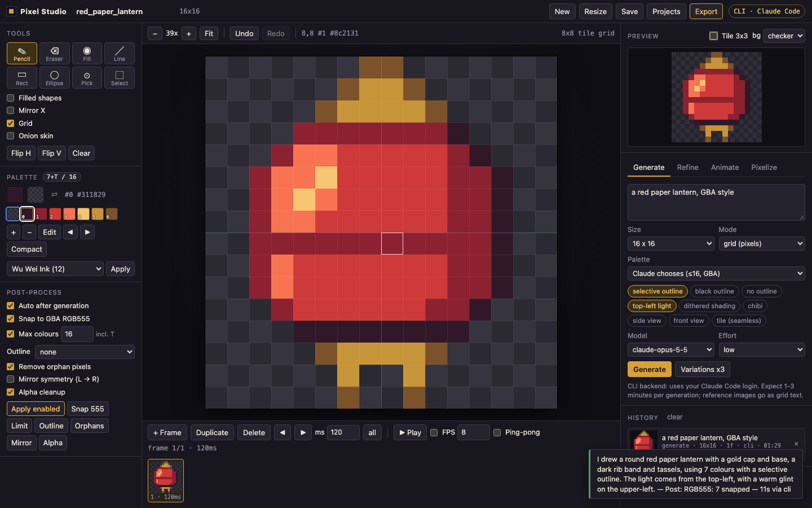
Task: Select the Pick color tool
Action: click(x=87, y=78)
